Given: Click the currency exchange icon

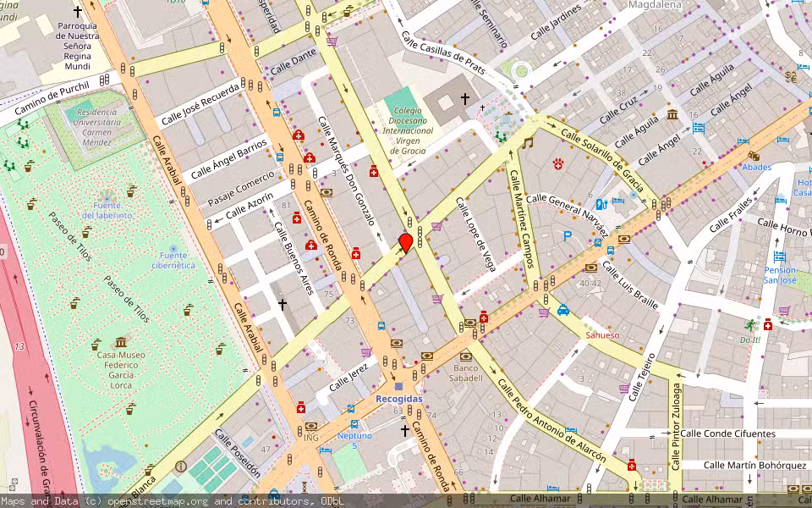Looking at the screenshot, I should pos(790,77).
